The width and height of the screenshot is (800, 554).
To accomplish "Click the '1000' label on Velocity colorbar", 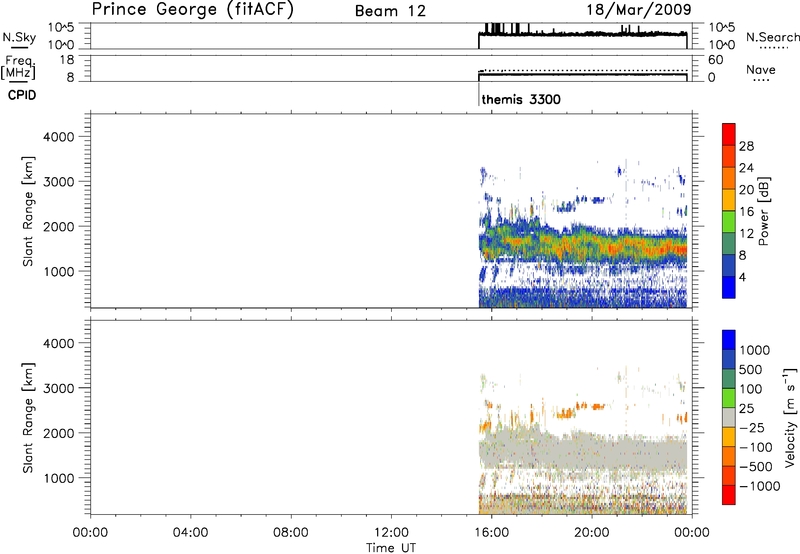I will 754,350.
